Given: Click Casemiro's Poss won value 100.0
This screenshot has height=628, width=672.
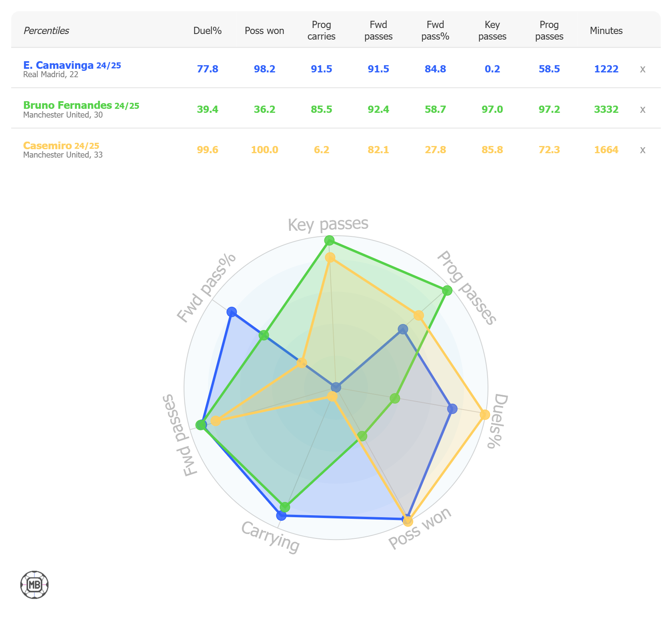Looking at the screenshot, I should [x=264, y=150].
